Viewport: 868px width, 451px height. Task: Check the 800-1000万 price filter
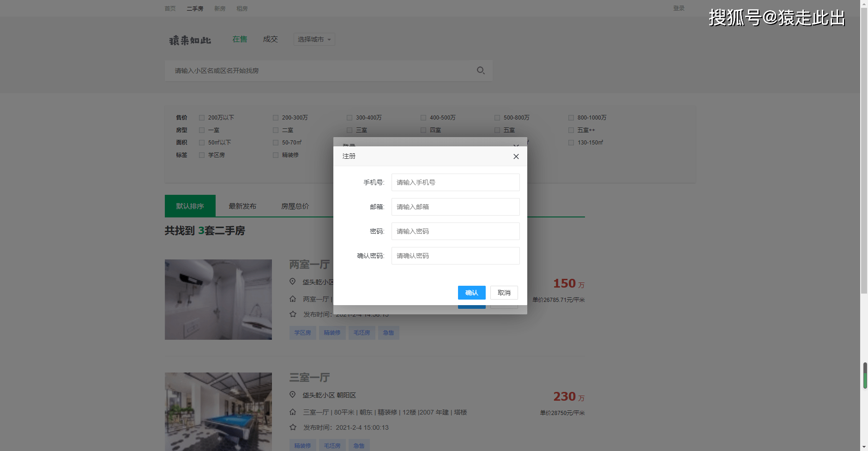tap(571, 118)
